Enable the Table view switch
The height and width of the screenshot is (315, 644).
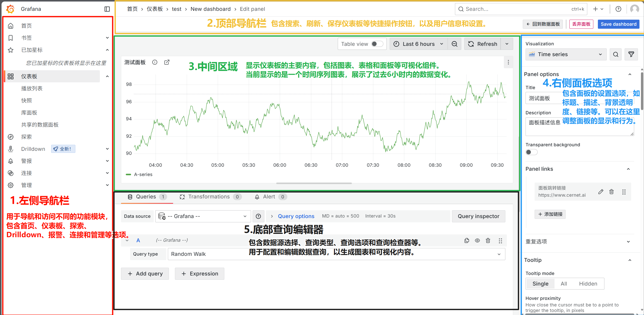pyautogui.click(x=377, y=44)
